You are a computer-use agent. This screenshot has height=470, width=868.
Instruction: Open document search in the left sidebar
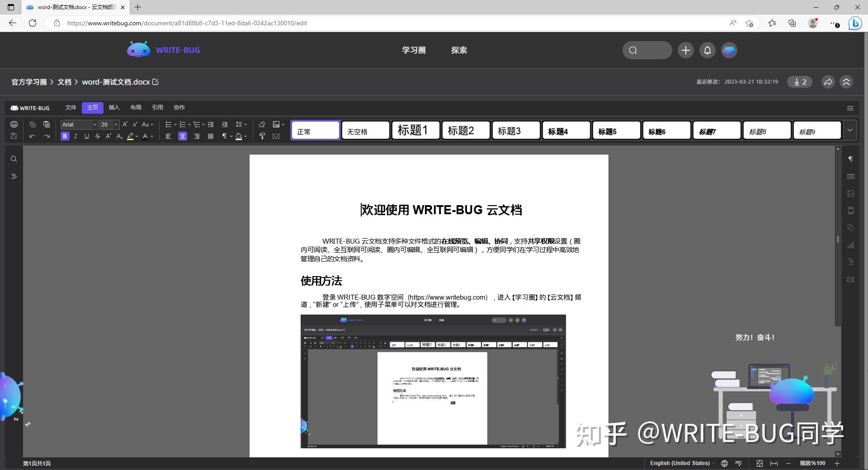click(14, 159)
